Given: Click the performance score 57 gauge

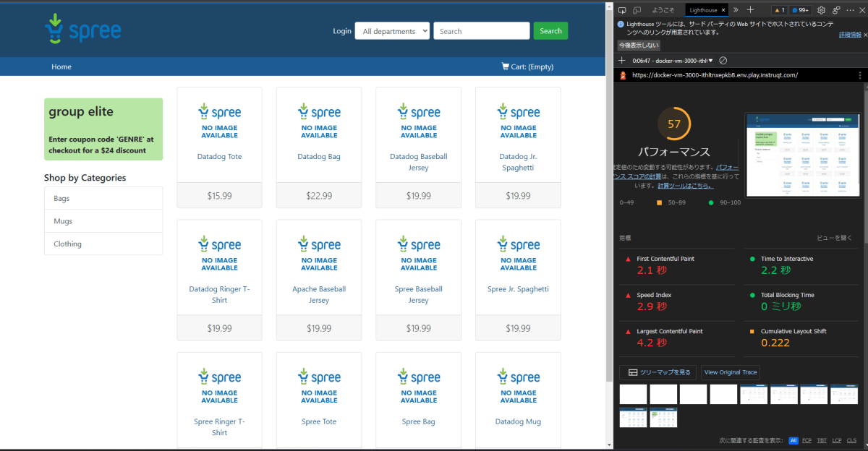Looking at the screenshot, I should 674,124.
